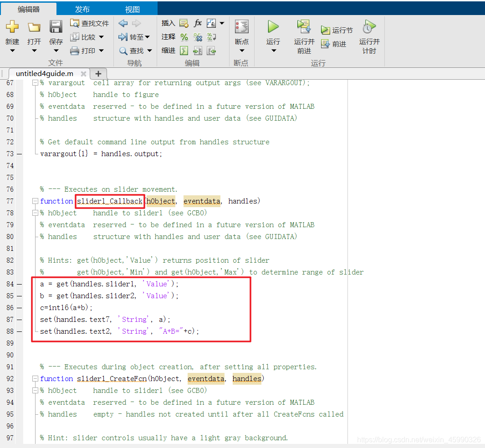The height and width of the screenshot is (448, 485).
Task: Set breakpoint at line 86 dash
Action: coord(20,308)
